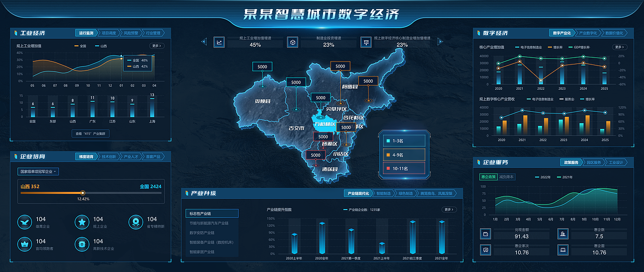Toggle the 产业链企业数 legend in 产业升级
This screenshot has width=644, height=272.
click(x=362, y=209)
